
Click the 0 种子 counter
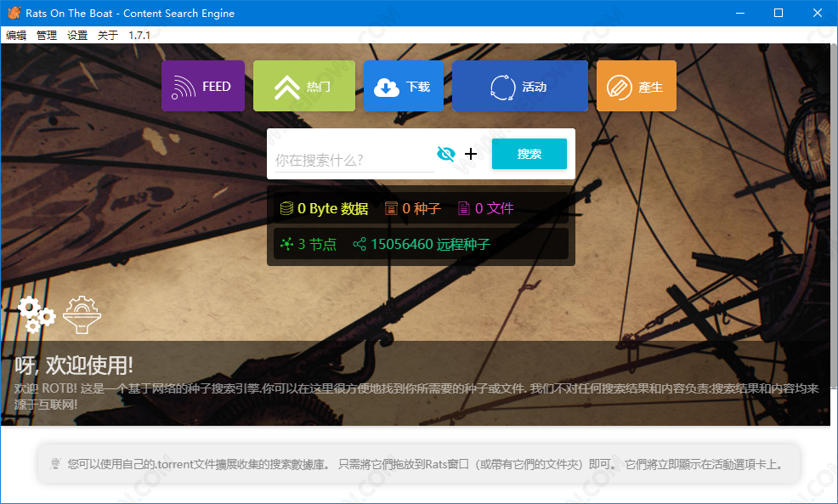422,208
